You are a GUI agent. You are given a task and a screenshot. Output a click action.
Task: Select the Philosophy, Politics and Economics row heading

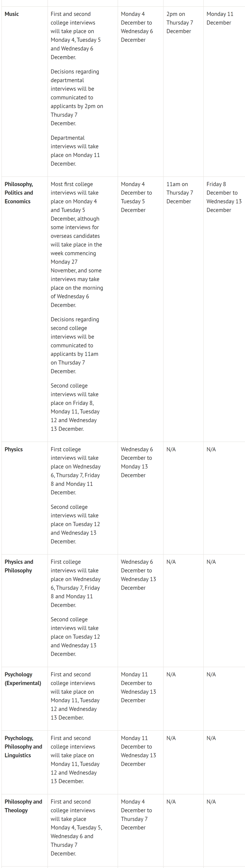click(x=19, y=193)
